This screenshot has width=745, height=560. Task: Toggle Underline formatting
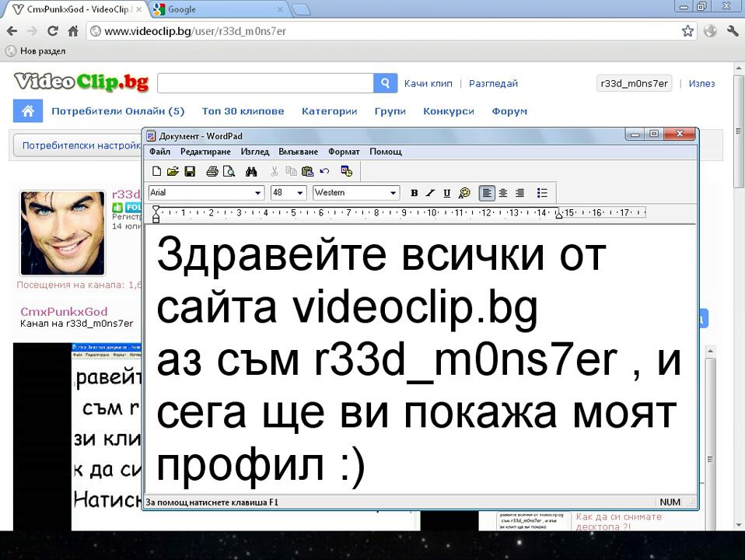(446, 193)
